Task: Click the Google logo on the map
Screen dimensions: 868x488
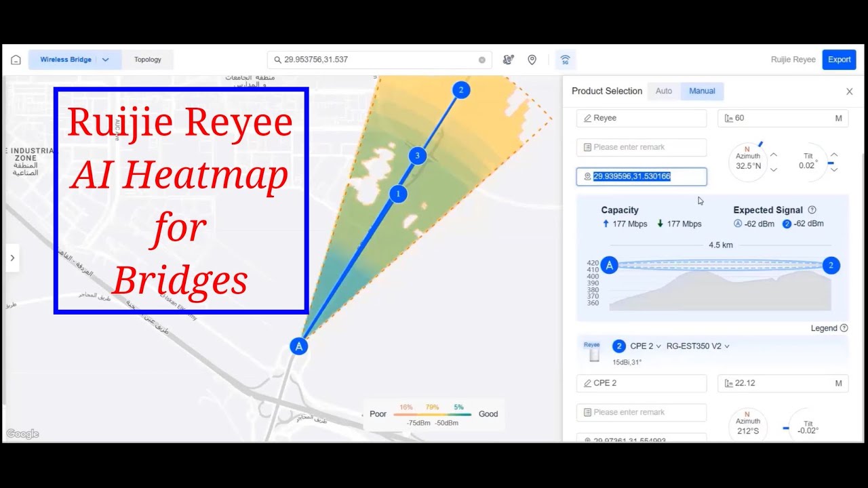Action: [x=22, y=434]
